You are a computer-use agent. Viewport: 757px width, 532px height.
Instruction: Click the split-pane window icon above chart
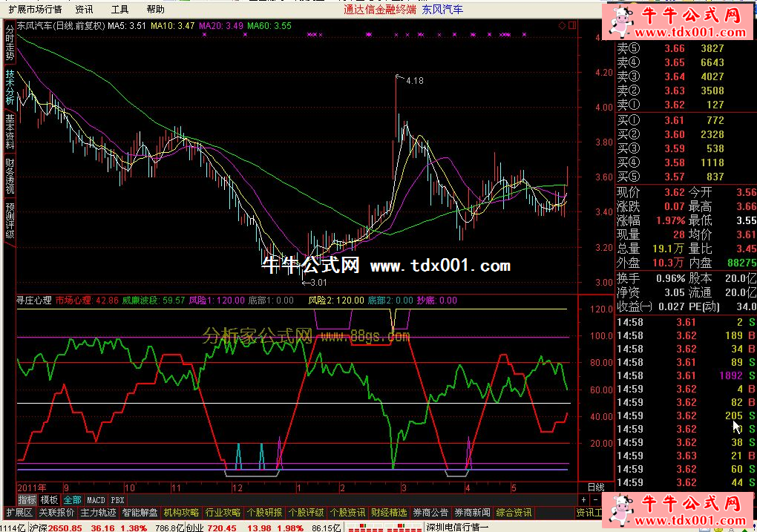572,25
